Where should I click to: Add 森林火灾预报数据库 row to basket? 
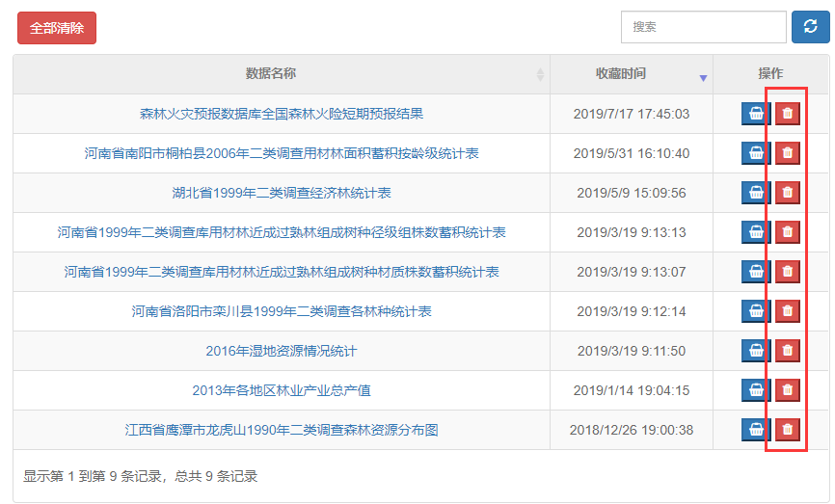[x=756, y=114]
